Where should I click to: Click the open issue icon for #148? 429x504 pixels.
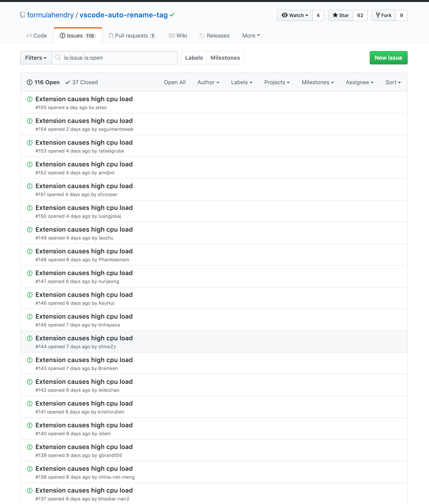pos(30,251)
